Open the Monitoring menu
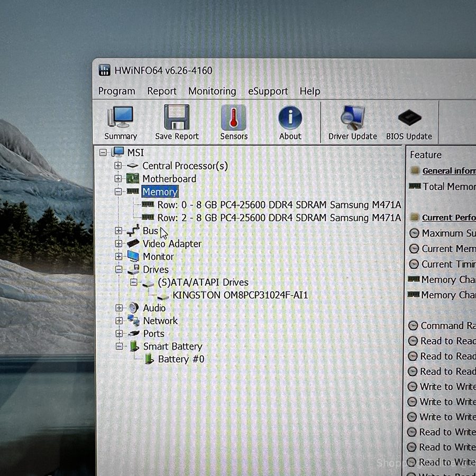The width and height of the screenshot is (476, 476). click(212, 91)
